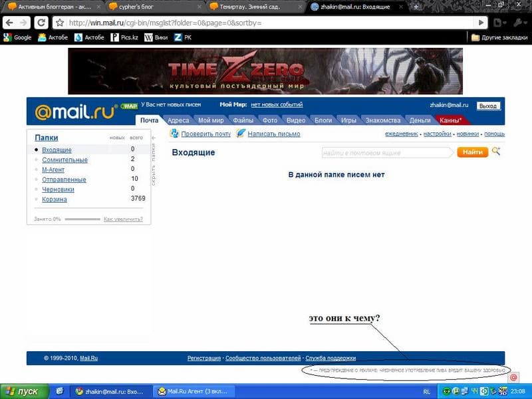Switch to the Темиртау. Зимний сад tab
Screen dimensions: 532x399
click(255, 7)
